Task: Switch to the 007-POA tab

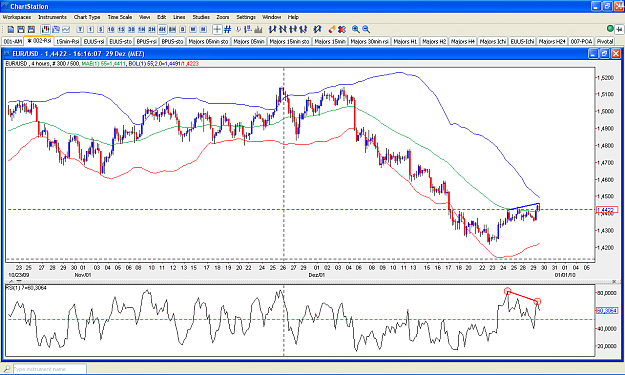Action: (581, 41)
